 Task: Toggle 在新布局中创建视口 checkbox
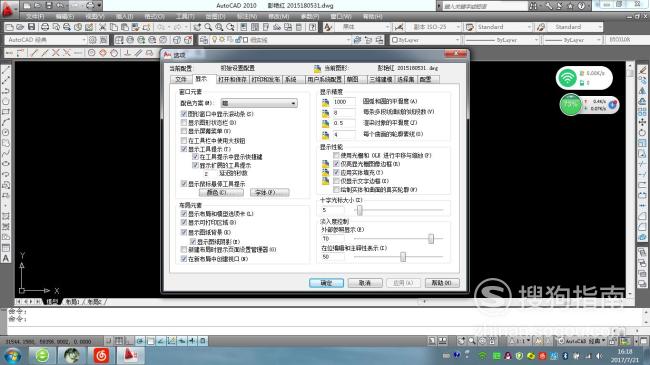click(184, 259)
